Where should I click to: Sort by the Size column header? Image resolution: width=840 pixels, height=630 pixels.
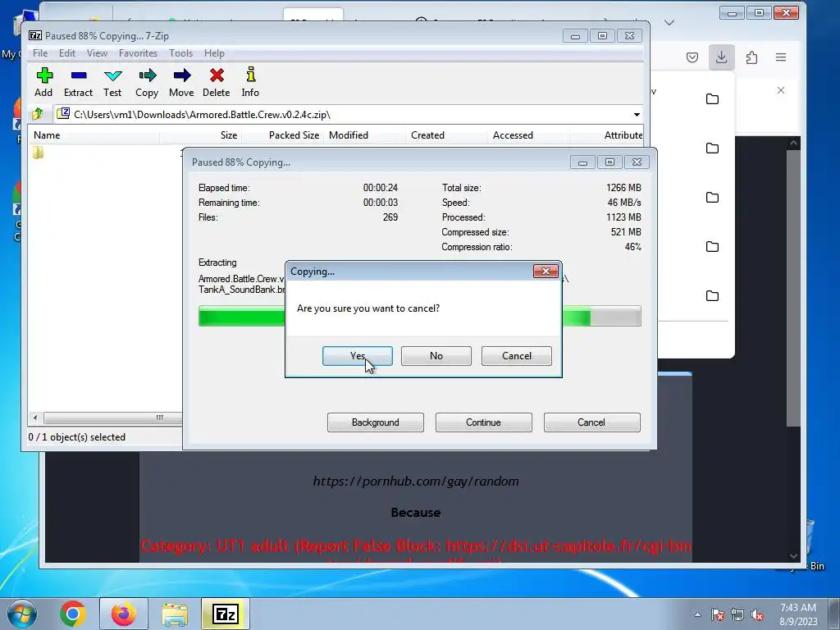[x=201, y=135]
